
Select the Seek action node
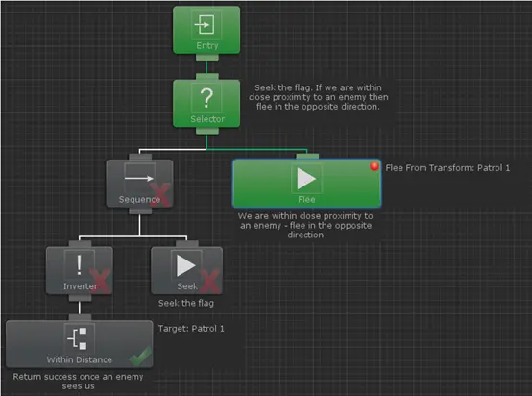tap(186, 270)
